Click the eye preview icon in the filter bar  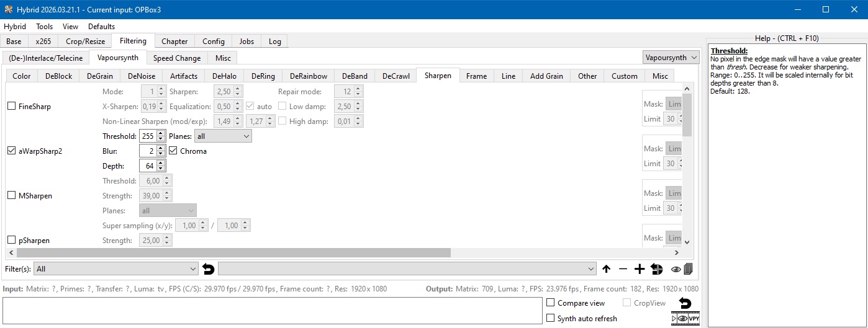[x=676, y=269]
